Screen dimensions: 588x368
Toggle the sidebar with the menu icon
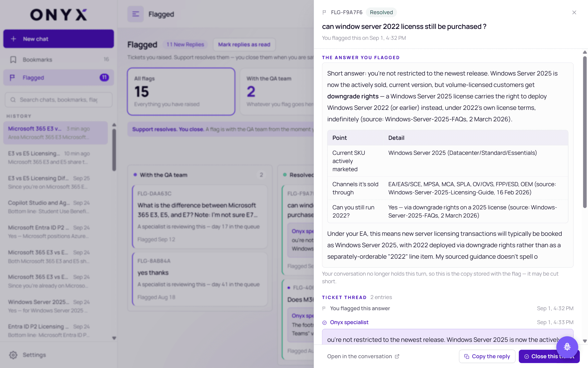point(136,14)
